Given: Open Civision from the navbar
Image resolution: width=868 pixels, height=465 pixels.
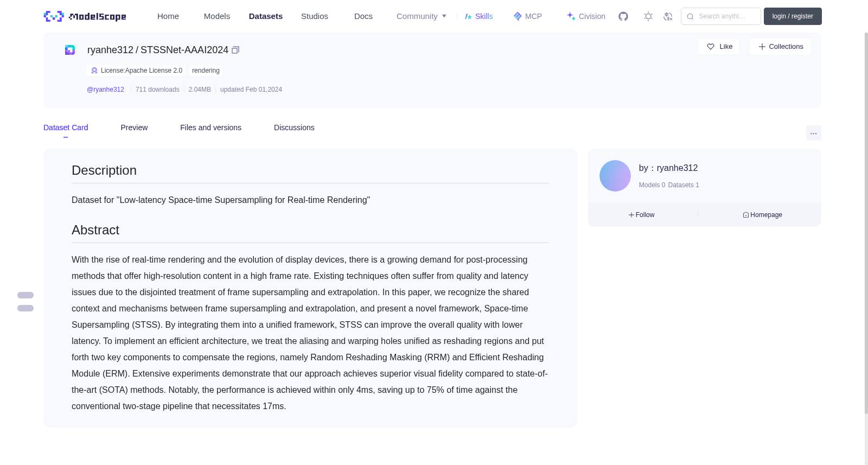Looking at the screenshot, I should (586, 16).
